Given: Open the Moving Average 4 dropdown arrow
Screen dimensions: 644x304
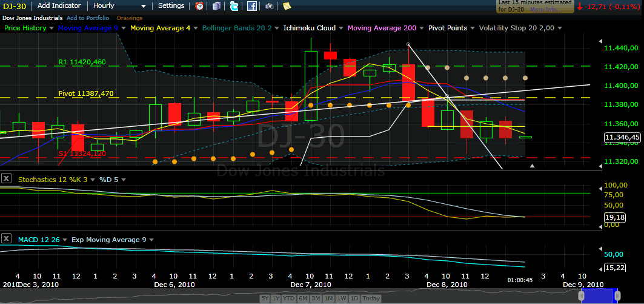Looking at the screenshot, I should pos(196,29).
